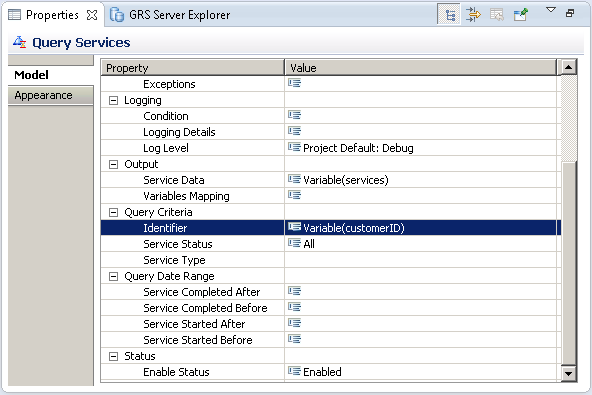Click value icon in Enable Status row
Image resolution: width=592 pixels, height=395 pixels.
point(294,371)
